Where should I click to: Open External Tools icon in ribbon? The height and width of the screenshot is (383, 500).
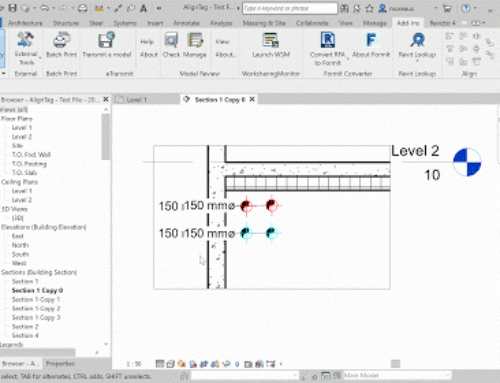(25, 40)
